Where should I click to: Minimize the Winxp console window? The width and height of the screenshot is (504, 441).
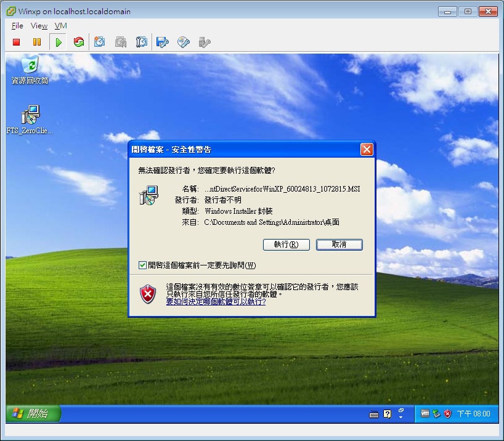coord(447,12)
